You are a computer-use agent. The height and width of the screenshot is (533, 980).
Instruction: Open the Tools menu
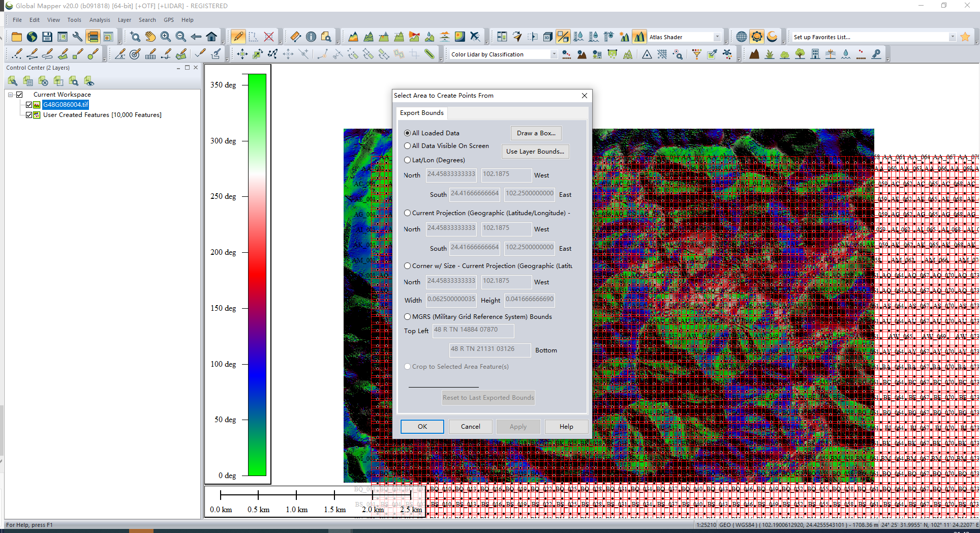click(x=74, y=20)
